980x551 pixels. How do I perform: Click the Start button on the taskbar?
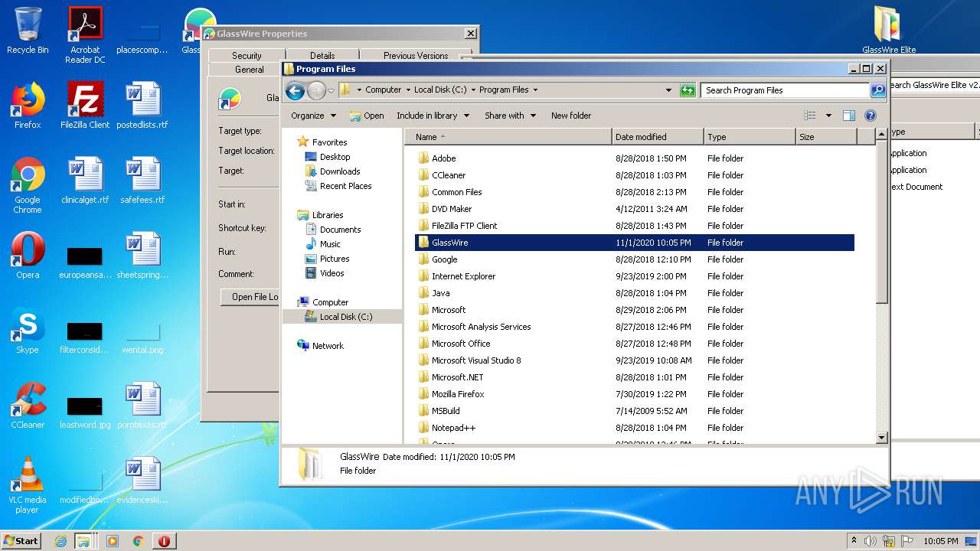21,540
